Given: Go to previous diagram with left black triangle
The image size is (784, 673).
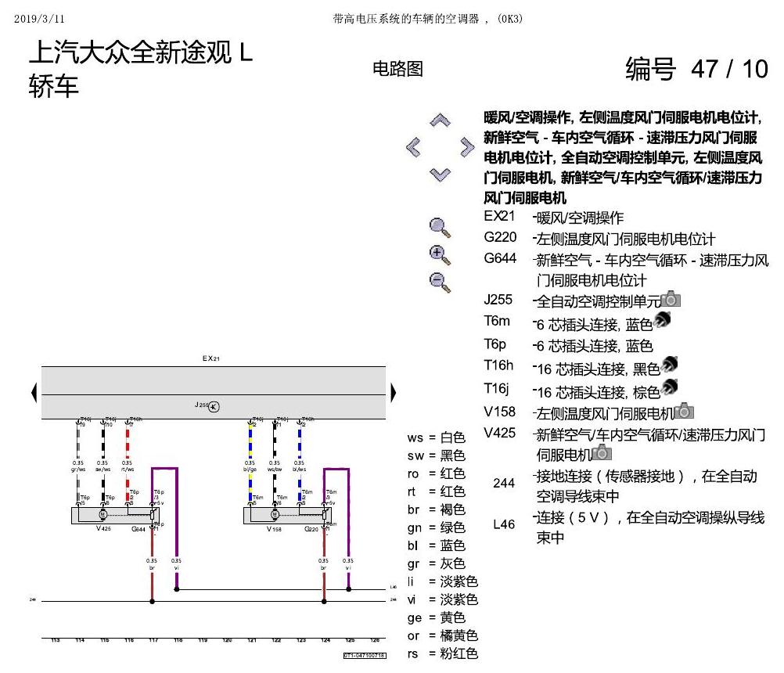Looking at the screenshot, I should 34,393.
